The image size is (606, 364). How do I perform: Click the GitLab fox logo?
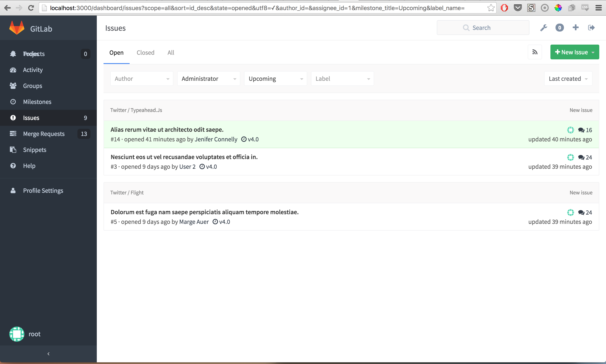pyautogui.click(x=17, y=28)
